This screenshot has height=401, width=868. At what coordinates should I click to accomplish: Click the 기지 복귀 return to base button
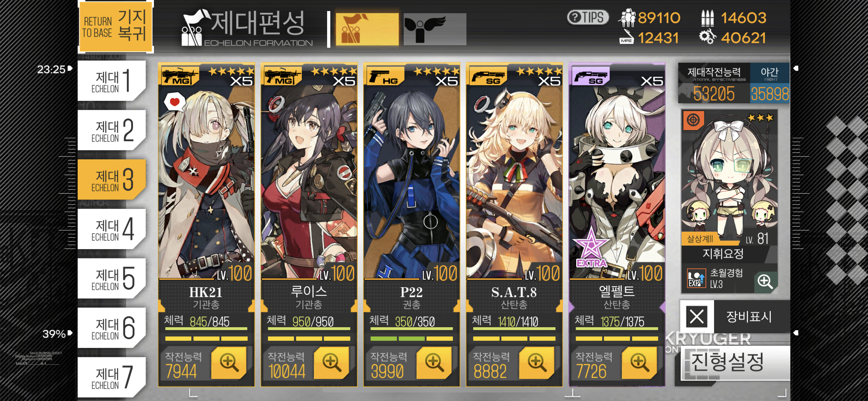click(115, 26)
